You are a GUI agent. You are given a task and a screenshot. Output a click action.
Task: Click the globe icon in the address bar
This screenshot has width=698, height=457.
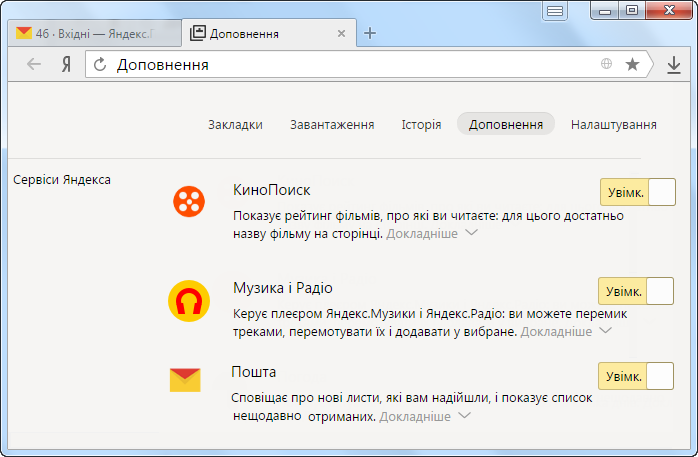tap(606, 64)
